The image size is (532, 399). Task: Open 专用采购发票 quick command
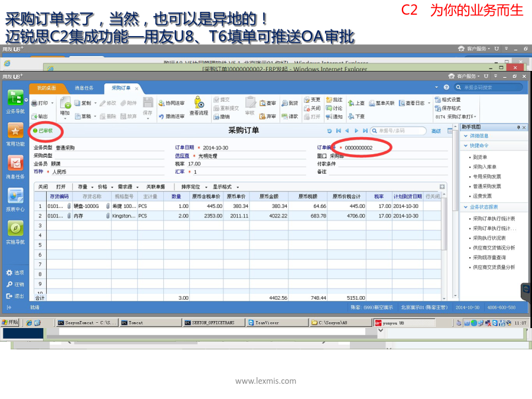pyautogui.click(x=487, y=176)
